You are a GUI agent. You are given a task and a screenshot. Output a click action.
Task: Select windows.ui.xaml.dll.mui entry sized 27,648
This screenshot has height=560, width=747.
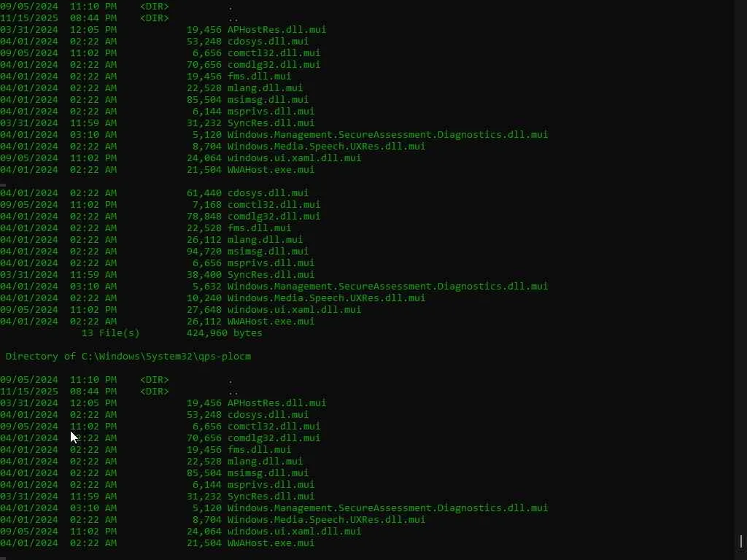point(294,310)
